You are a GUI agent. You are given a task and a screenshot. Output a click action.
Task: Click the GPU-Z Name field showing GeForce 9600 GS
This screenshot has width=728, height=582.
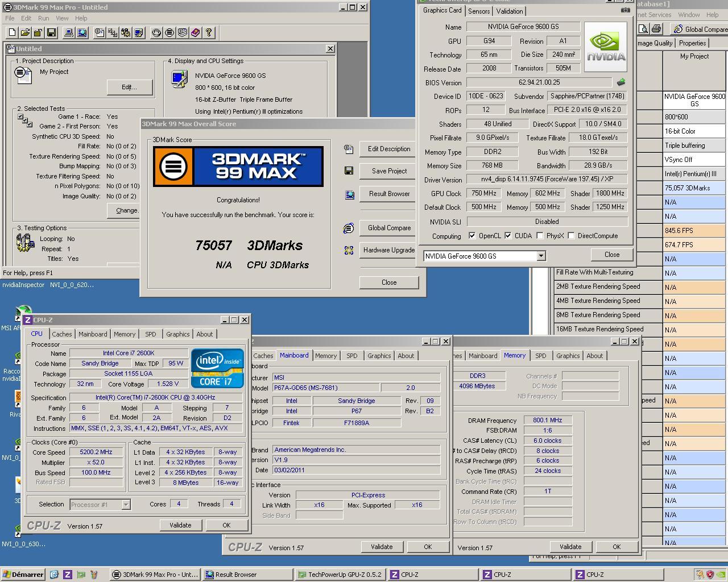point(523,27)
